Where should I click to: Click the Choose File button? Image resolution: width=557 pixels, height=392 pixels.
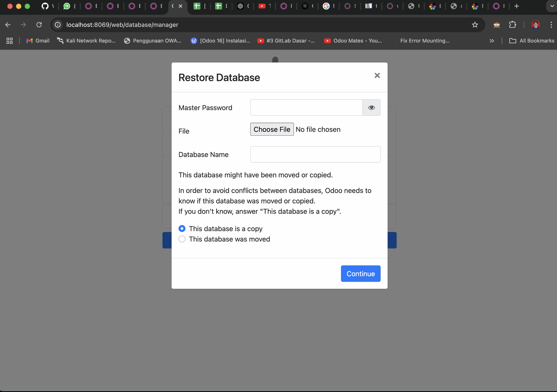pyautogui.click(x=272, y=129)
